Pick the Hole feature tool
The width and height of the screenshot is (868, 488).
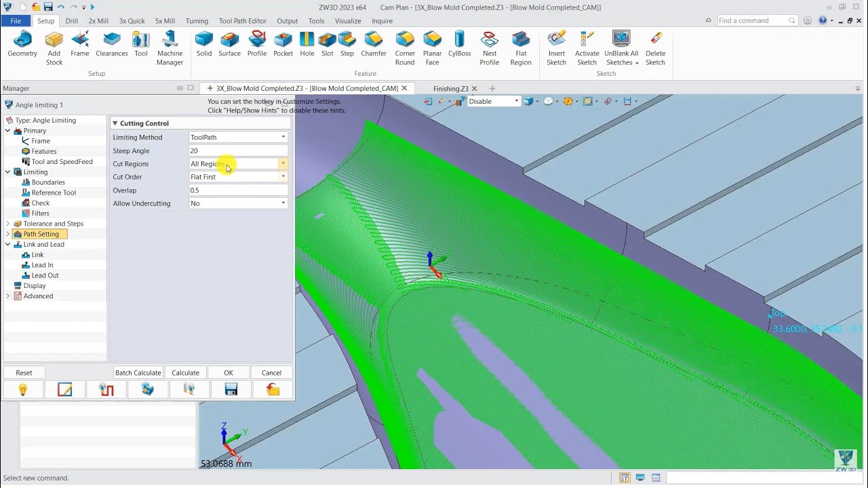point(307,44)
